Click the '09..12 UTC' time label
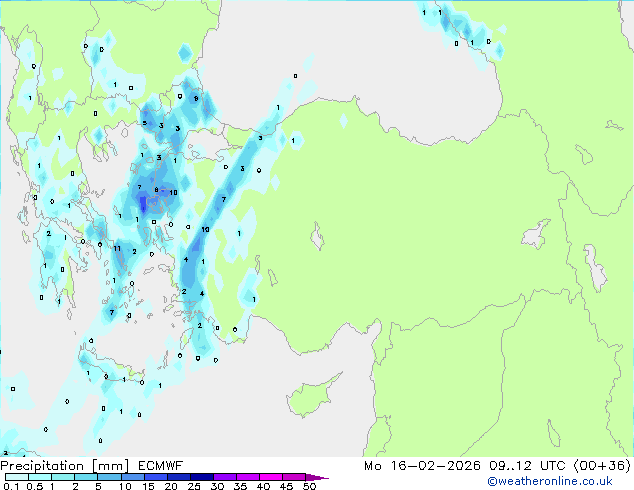This screenshot has width=634, height=490. 527,466
